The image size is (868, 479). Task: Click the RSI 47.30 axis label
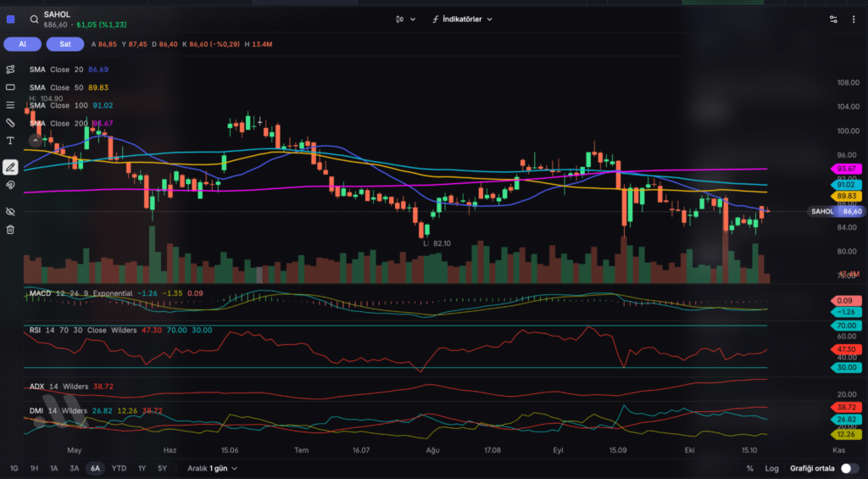coord(847,349)
